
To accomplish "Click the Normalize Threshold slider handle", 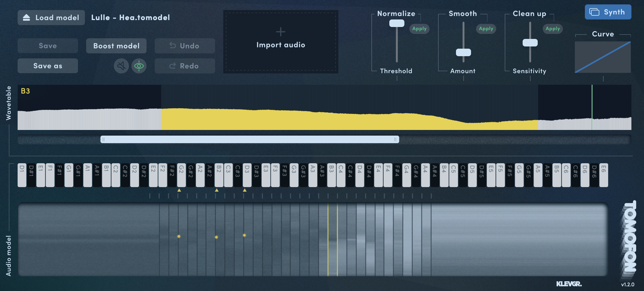I will pyautogui.click(x=397, y=23).
